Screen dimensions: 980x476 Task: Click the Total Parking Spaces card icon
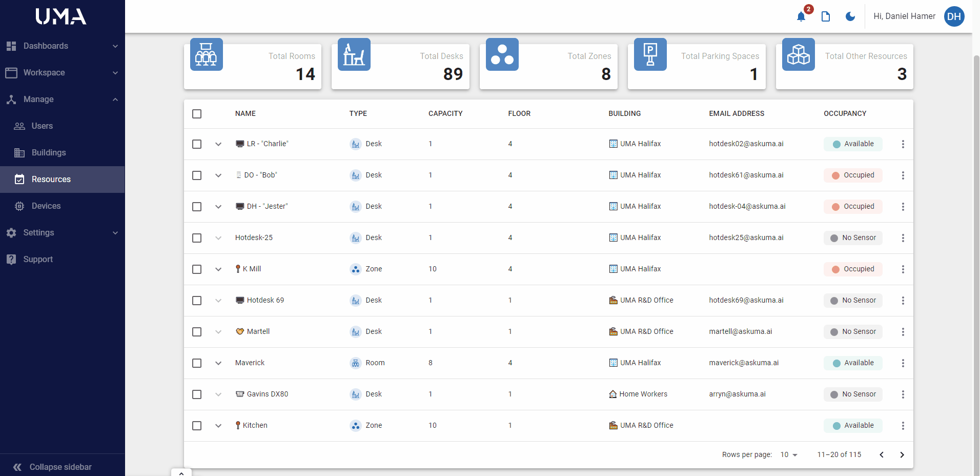[650, 54]
